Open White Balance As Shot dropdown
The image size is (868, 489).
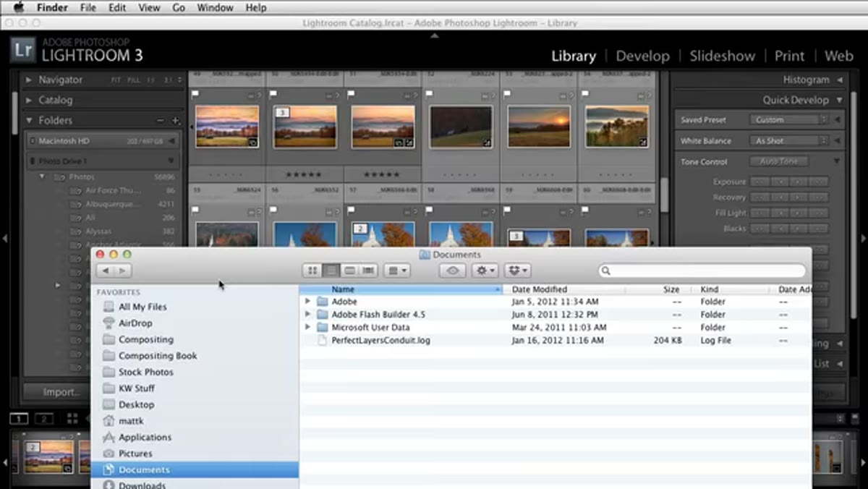pos(788,141)
